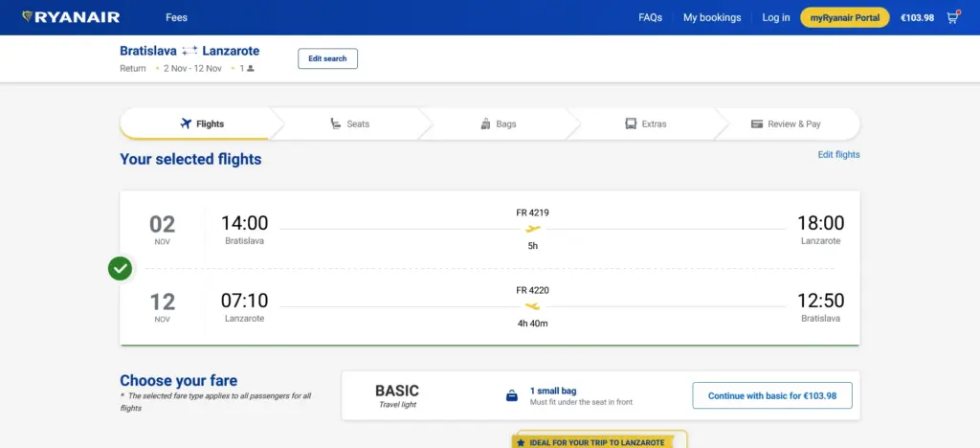Continue with basic for €103.98
This screenshot has height=448, width=980.
(772, 395)
